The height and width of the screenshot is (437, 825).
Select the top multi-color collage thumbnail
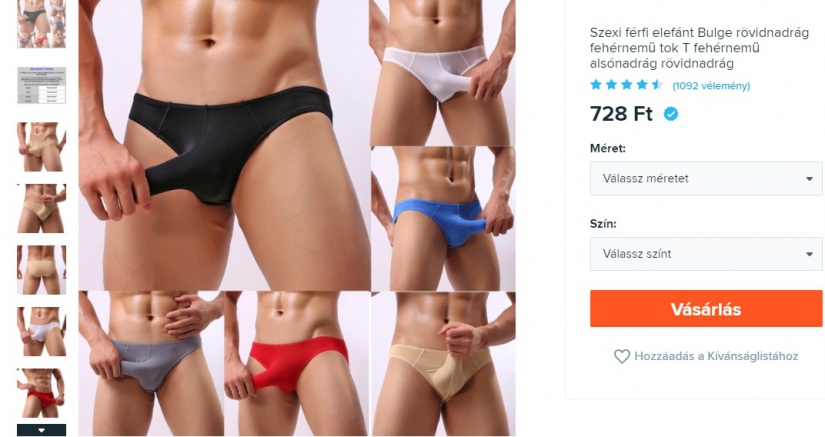point(42,24)
